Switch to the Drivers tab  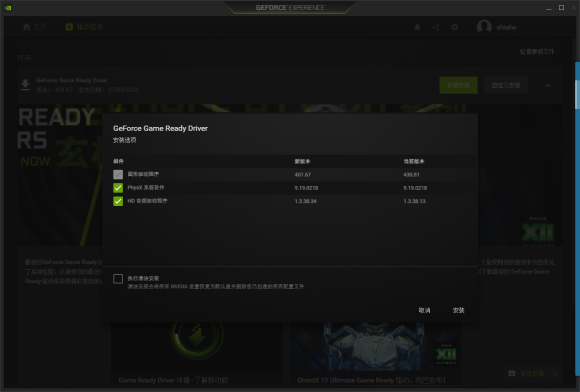point(84,27)
